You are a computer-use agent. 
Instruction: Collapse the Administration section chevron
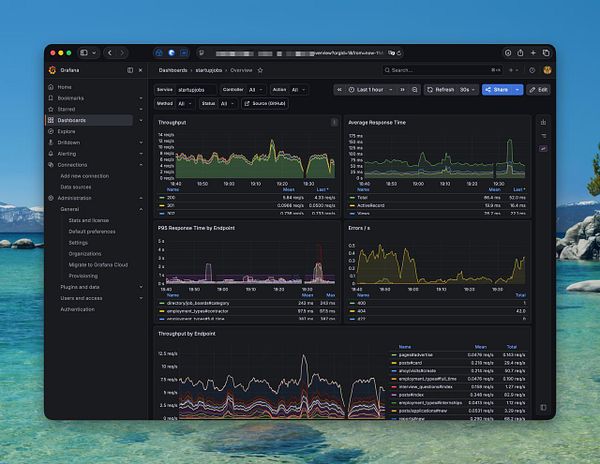click(141, 198)
